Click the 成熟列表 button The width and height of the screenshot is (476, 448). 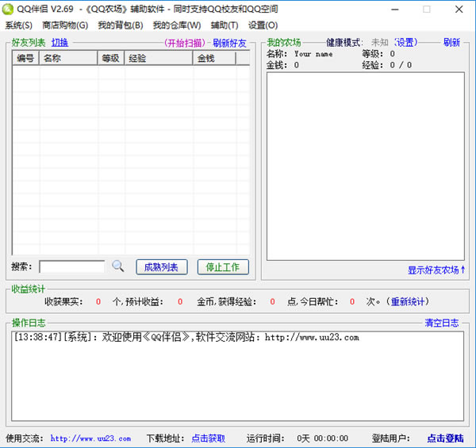coord(162,267)
